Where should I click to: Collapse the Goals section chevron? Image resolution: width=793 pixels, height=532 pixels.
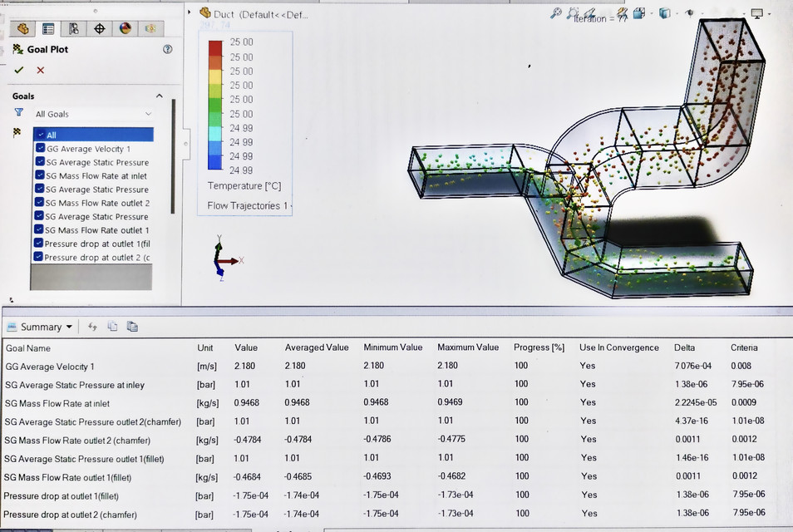coord(159,95)
